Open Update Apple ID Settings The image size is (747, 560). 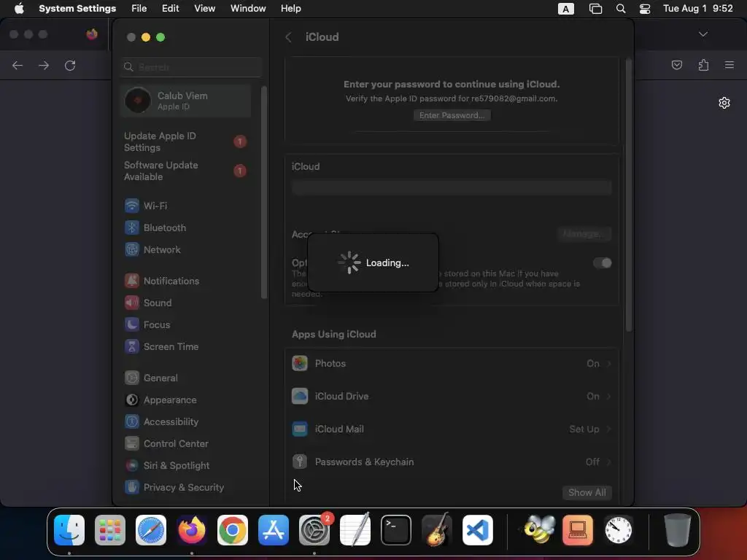[186, 142]
